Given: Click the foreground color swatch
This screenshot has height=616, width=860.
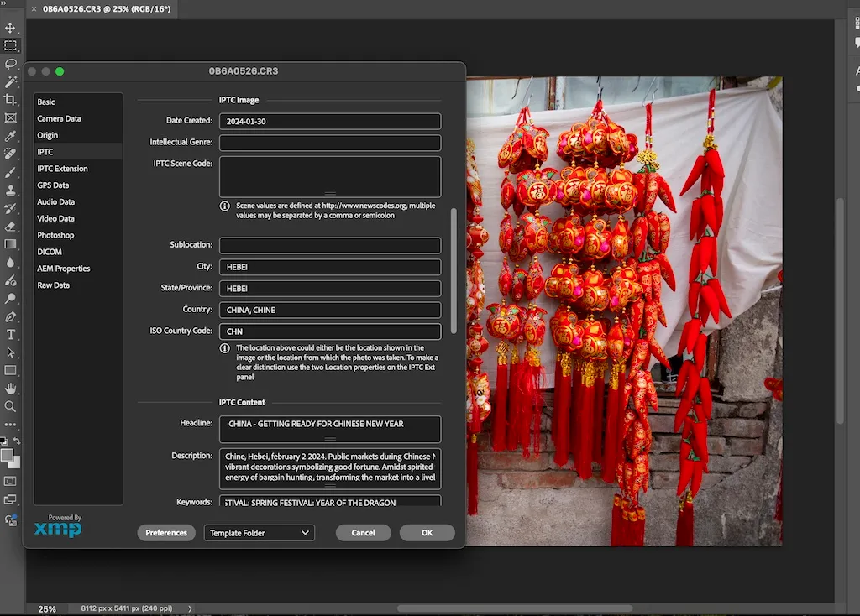Looking at the screenshot, I should click(x=7, y=455).
